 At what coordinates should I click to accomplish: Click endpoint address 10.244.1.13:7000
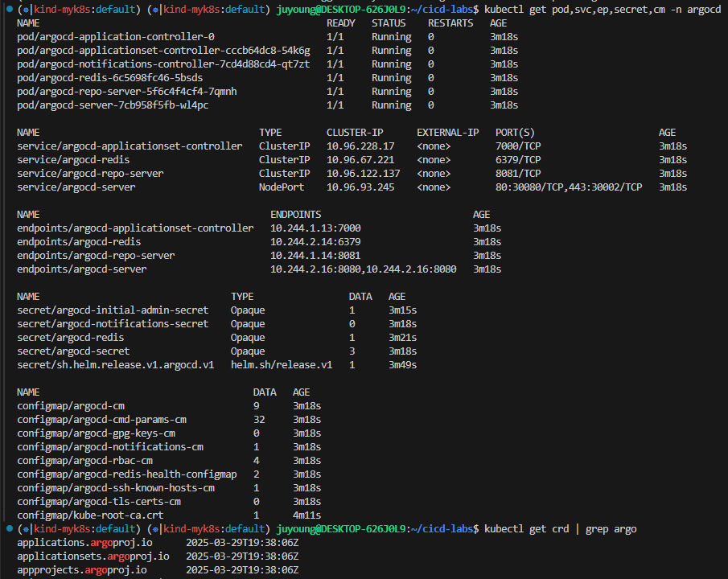point(315,228)
